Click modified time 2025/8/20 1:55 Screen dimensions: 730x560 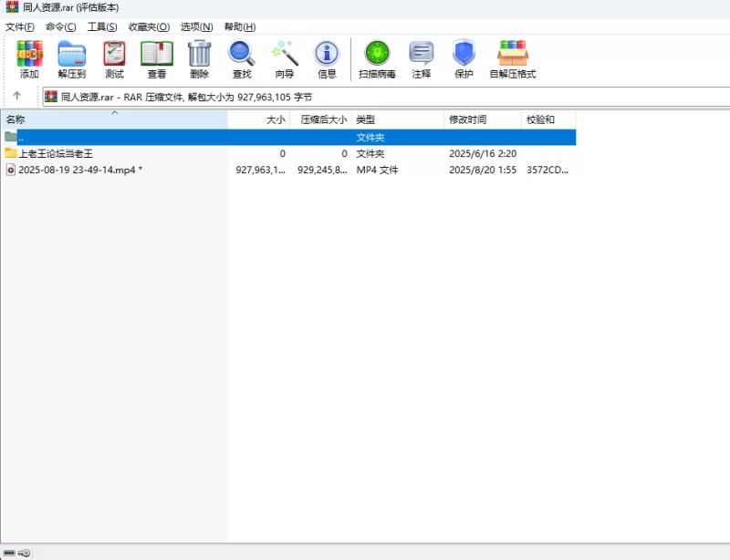[483, 170]
